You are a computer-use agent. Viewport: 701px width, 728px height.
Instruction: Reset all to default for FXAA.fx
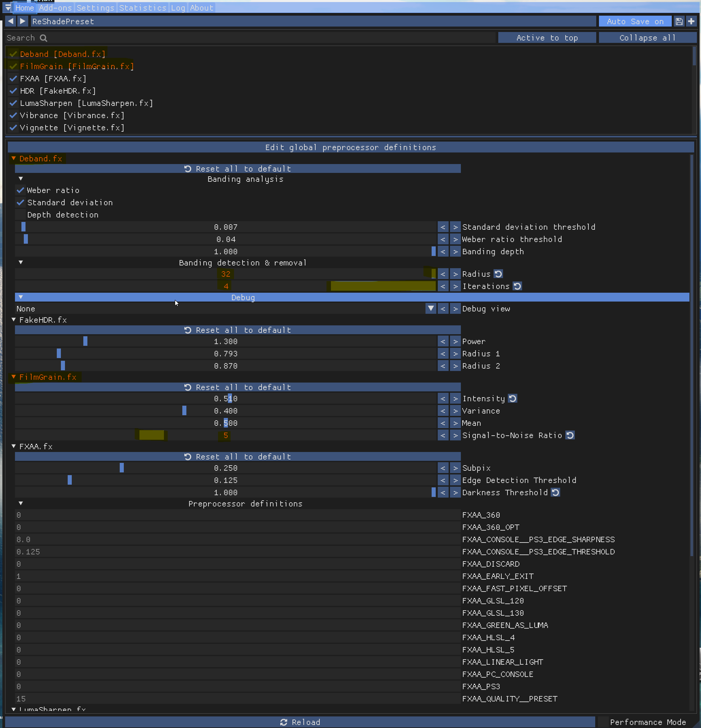pos(238,456)
